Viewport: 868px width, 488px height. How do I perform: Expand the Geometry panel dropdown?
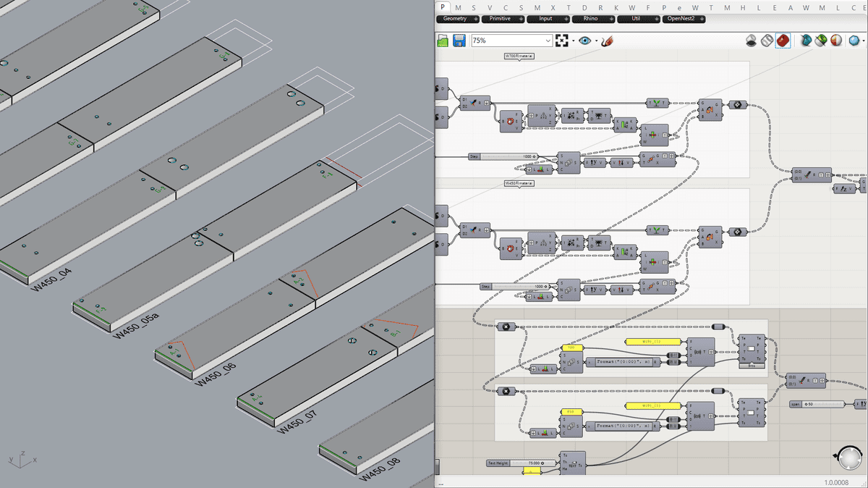459,19
